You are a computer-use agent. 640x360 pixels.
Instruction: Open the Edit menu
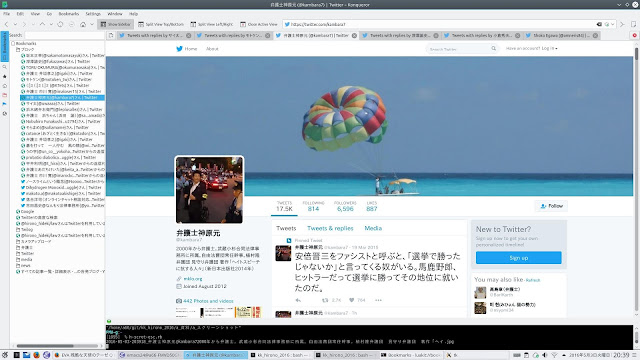(20, 13)
